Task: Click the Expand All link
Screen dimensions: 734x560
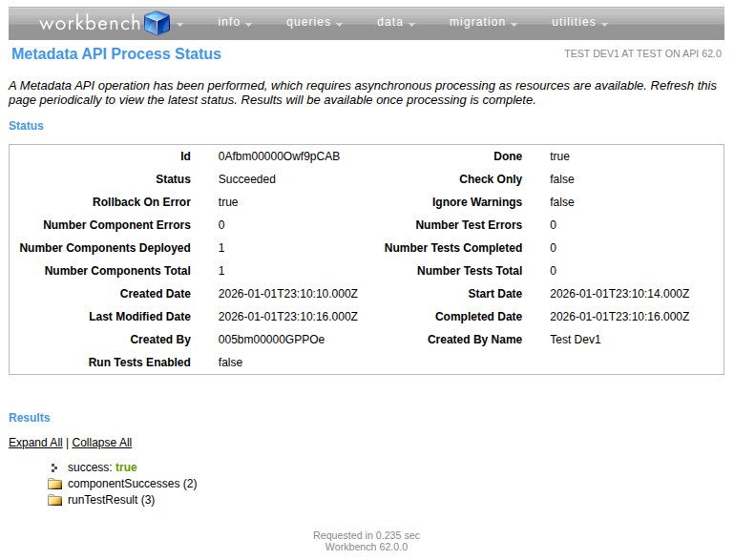Action: click(x=35, y=443)
